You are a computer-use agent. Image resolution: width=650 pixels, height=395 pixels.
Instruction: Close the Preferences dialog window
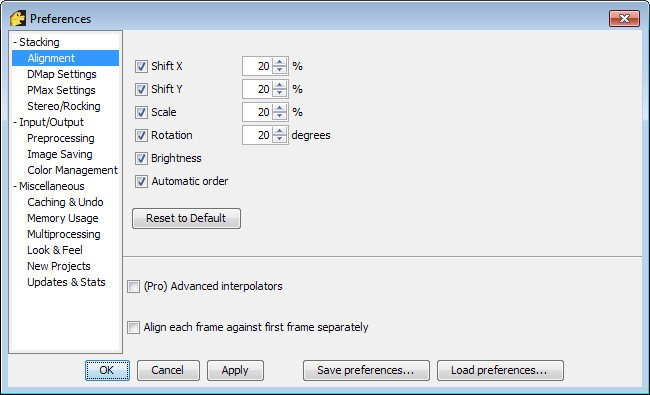[x=624, y=19]
